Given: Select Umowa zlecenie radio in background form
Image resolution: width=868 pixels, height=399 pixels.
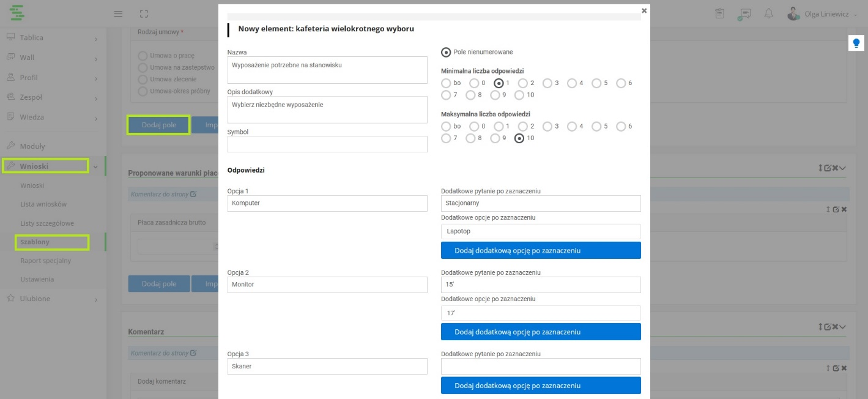Looking at the screenshot, I should (x=143, y=80).
